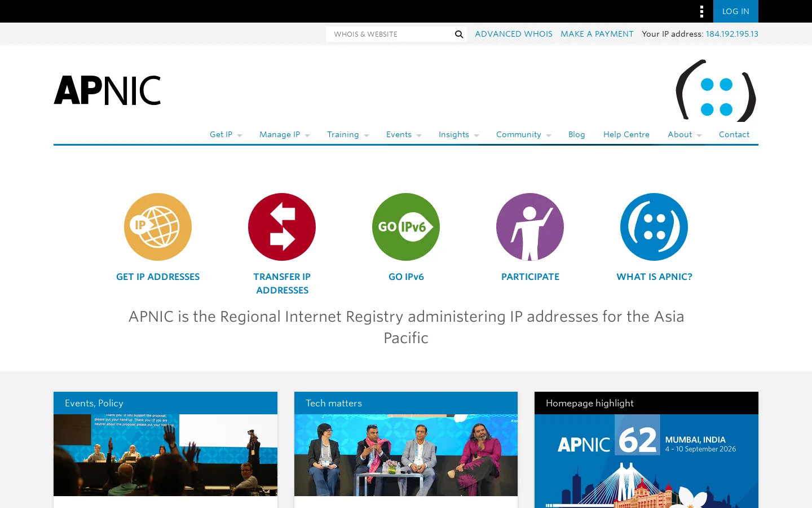Open the Blog page
Screen dimensions: 812x508
pyautogui.click(x=576, y=134)
